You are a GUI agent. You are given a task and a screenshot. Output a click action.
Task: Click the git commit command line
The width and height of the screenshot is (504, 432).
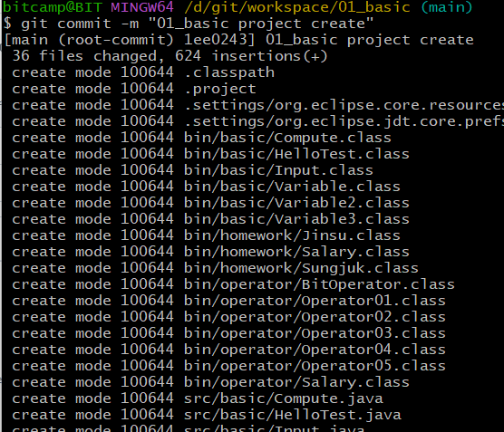188,24
